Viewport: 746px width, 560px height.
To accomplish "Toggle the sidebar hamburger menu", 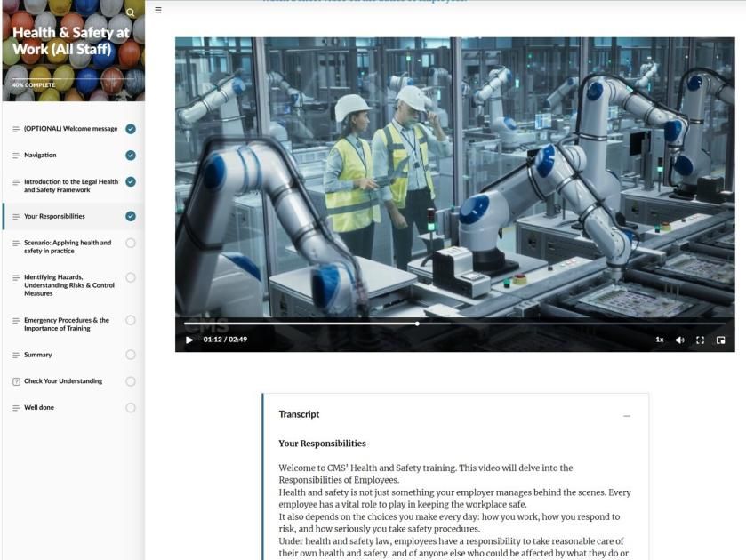I will 158,10.
